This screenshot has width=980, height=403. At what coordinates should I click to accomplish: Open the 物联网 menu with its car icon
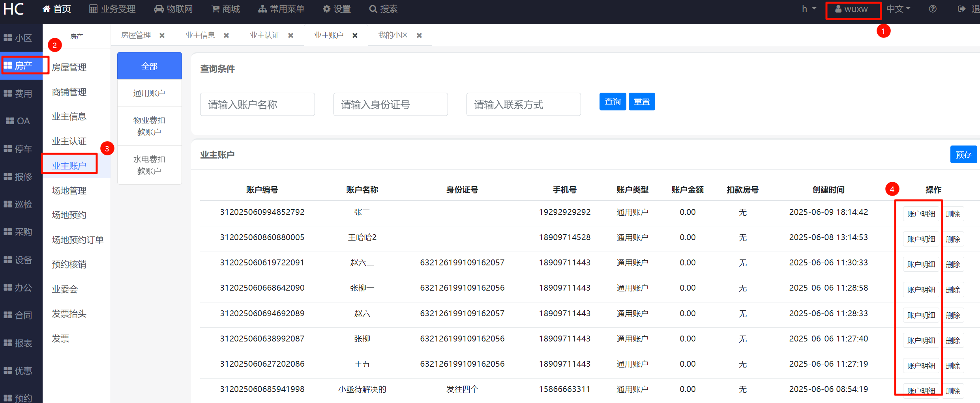[x=173, y=9]
